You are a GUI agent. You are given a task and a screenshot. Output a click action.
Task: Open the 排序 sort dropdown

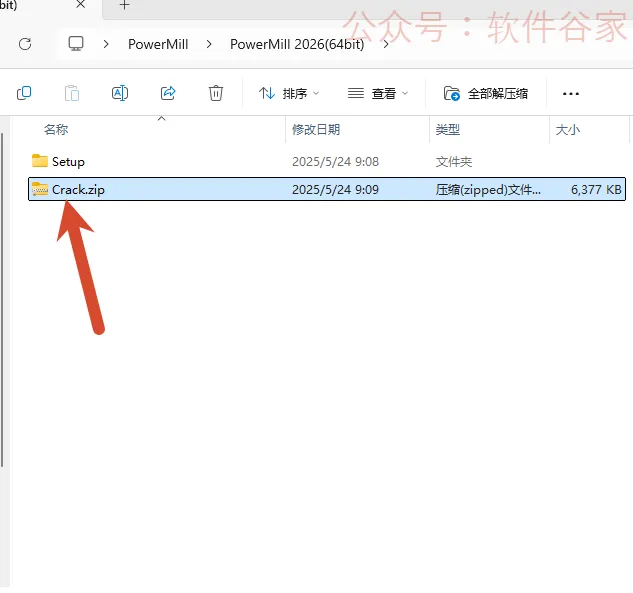tap(289, 94)
